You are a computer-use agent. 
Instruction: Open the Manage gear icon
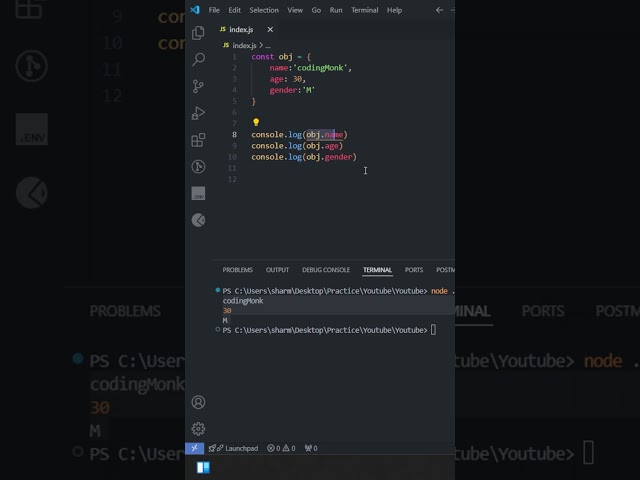click(198, 429)
